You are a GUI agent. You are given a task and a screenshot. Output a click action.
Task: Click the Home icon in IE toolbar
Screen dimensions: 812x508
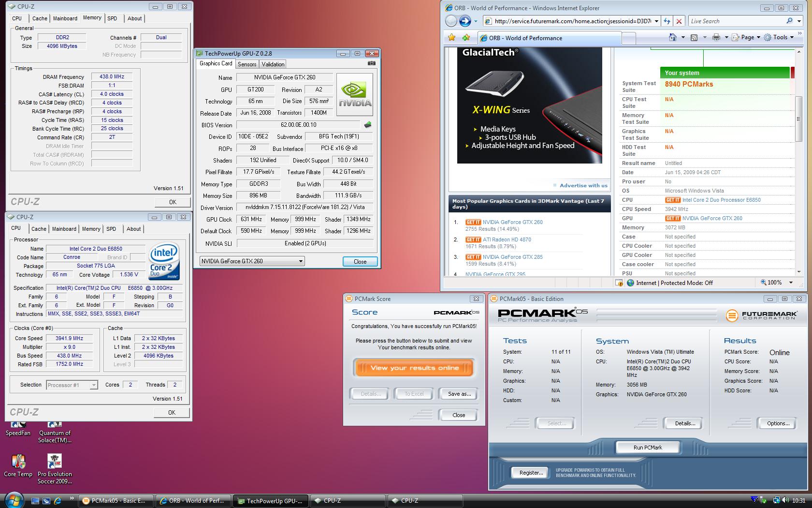click(x=672, y=37)
